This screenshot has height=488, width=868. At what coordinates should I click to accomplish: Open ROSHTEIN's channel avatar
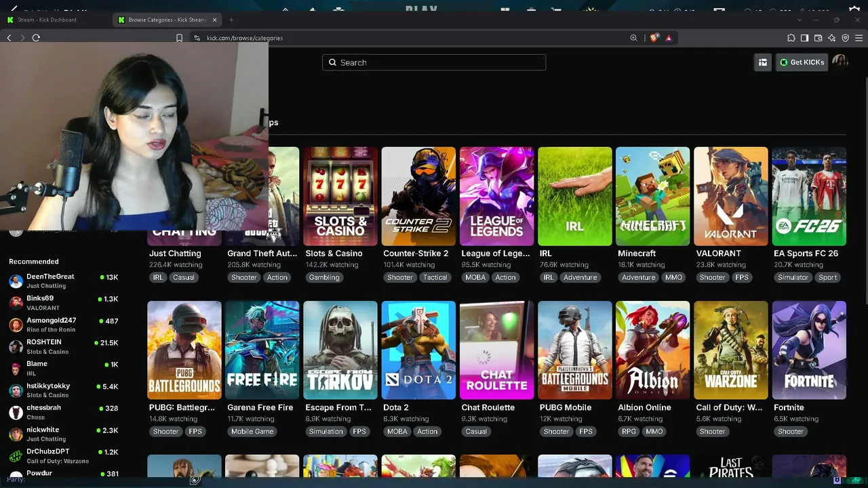click(x=16, y=347)
